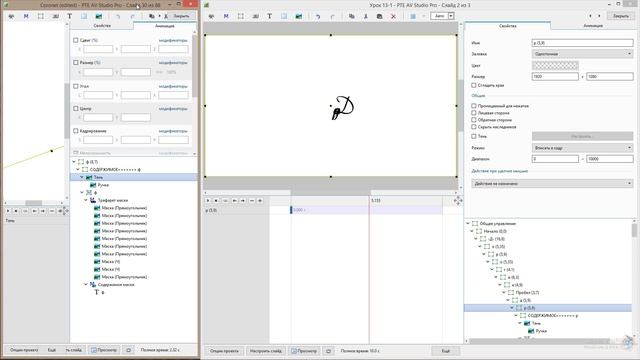Click Опции проекта in right window
This screenshot has width=640, height=360.
click(224, 351)
